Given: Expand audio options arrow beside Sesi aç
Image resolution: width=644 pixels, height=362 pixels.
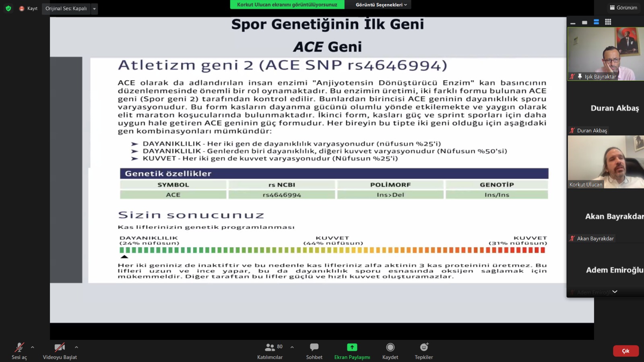Looking at the screenshot, I should (33, 347).
